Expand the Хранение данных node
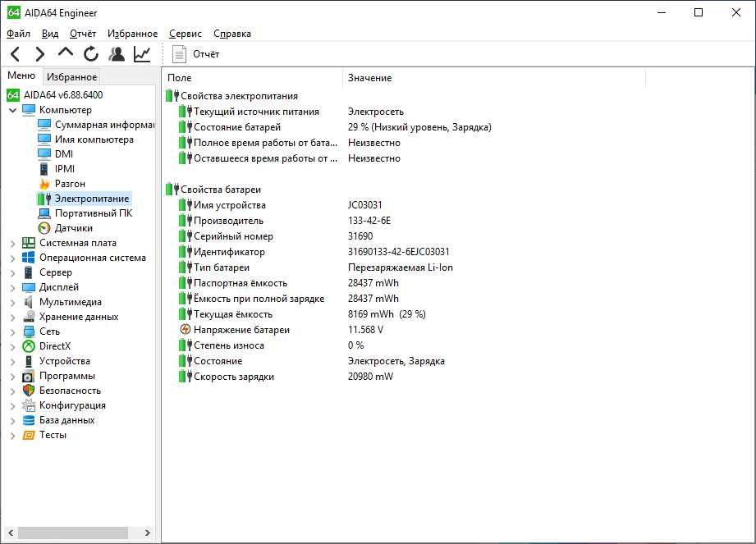Viewport: 756px width, 544px height. (x=12, y=317)
